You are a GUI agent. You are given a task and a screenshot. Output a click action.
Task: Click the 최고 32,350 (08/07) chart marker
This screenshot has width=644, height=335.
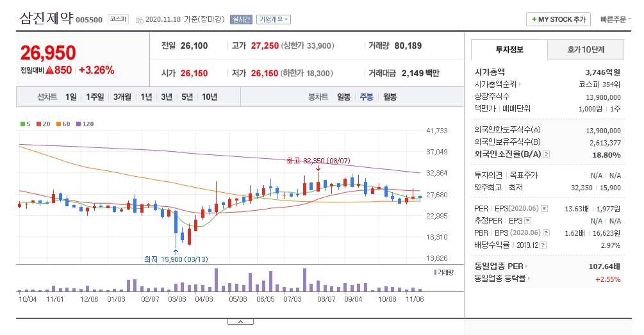coord(318,161)
